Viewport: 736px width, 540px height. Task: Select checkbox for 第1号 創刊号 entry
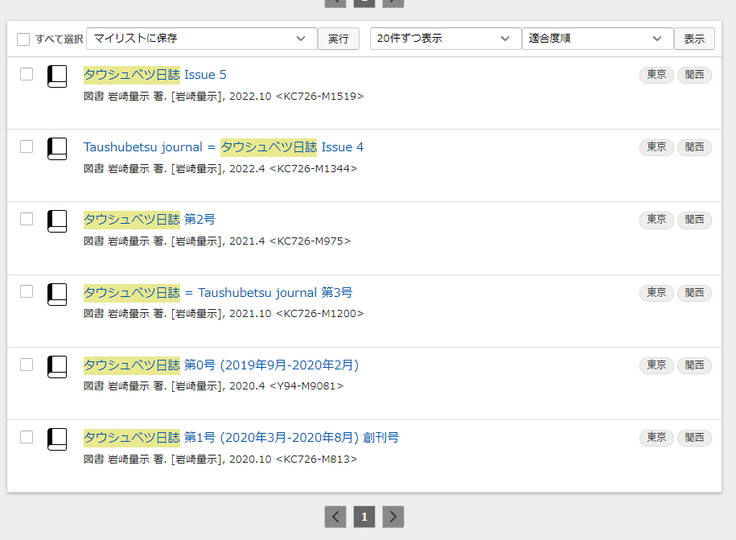[27, 437]
